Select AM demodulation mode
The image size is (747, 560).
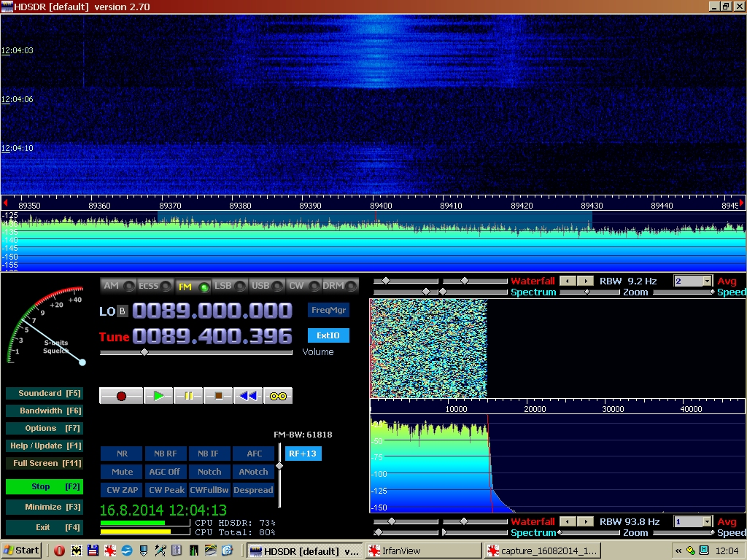click(118, 286)
